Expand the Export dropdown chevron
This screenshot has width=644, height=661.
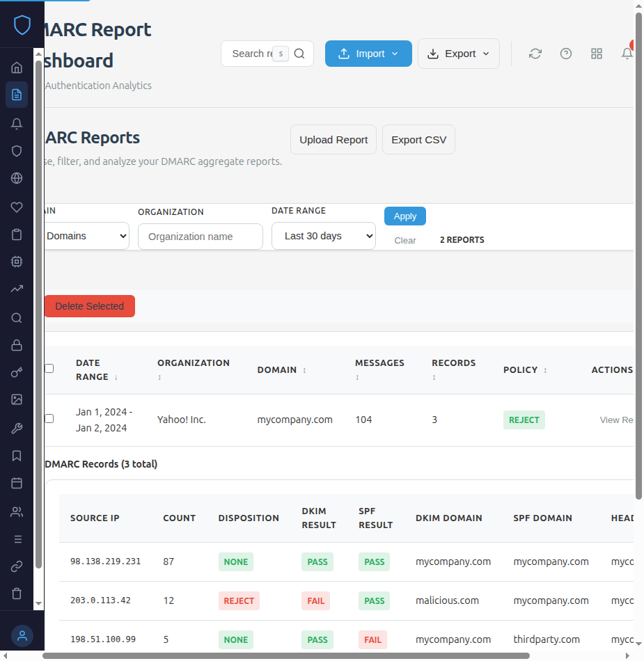click(486, 53)
